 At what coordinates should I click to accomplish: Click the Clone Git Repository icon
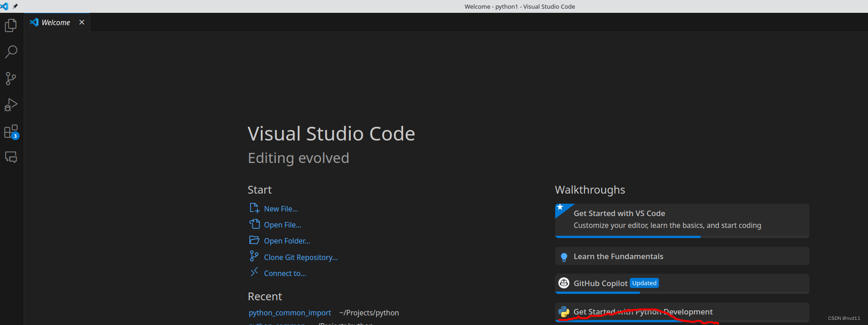tap(254, 256)
